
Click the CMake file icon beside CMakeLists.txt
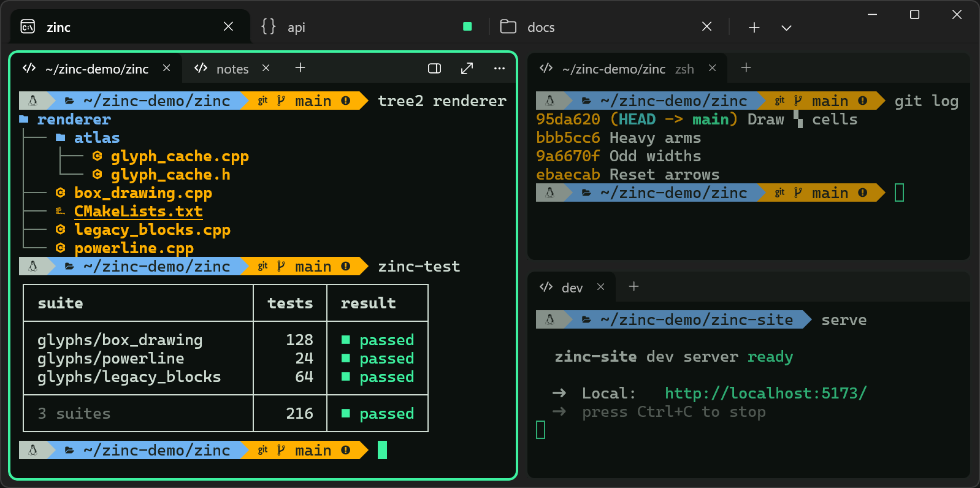(60, 211)
